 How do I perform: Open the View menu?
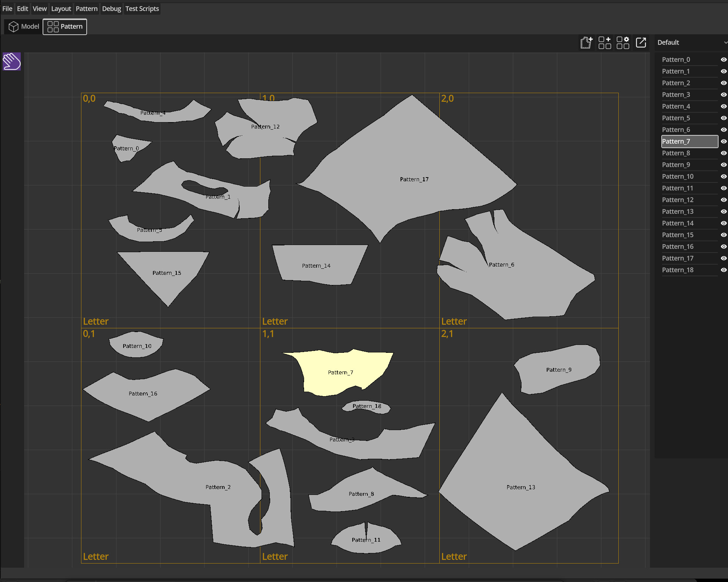point(40,9)
